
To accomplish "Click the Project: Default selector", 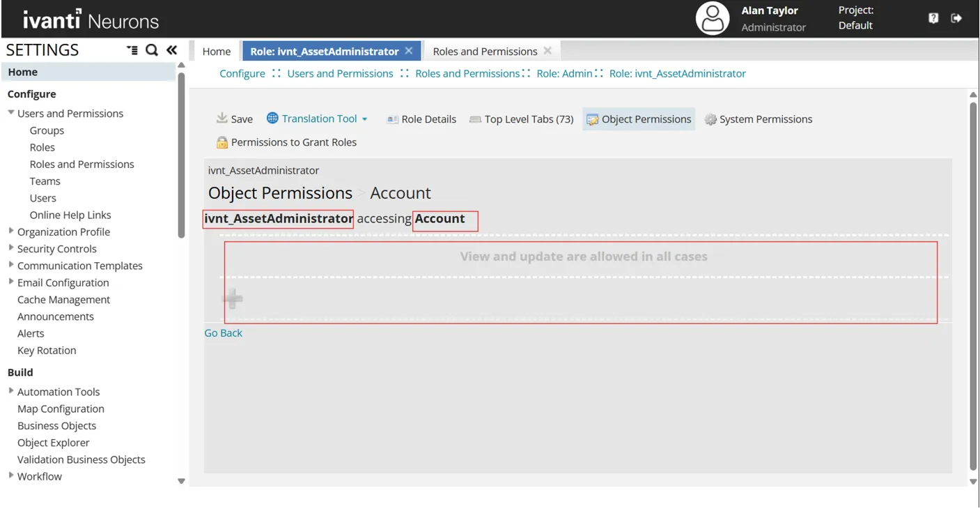I will click(856, 18).
